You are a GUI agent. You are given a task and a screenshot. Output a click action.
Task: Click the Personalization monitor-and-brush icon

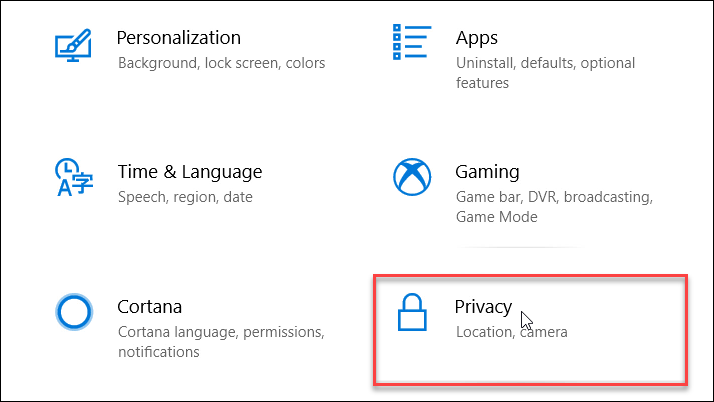coord(73,46)
